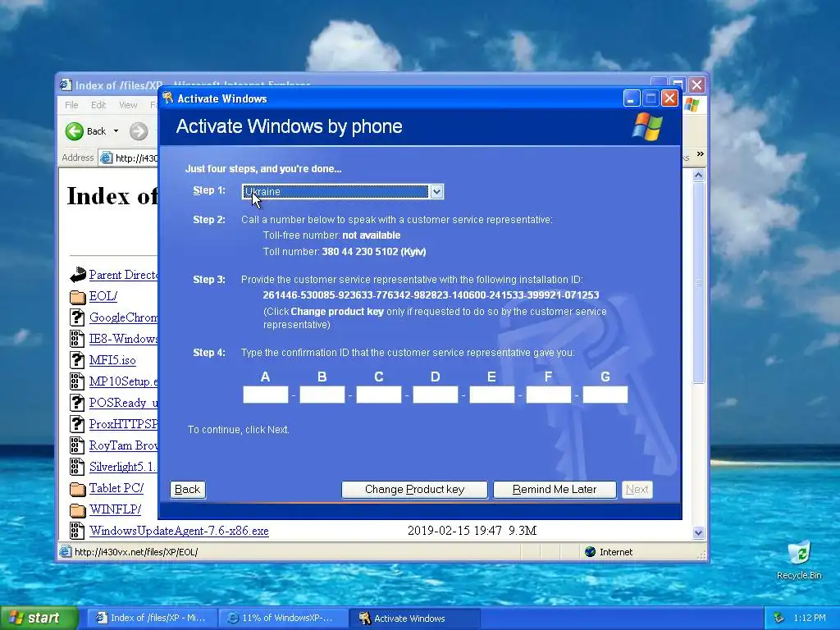The width and height of the screenshot is (840, 630).
Task: Open the ProxHTTPSP file link
Action: [x=123, y=424]
